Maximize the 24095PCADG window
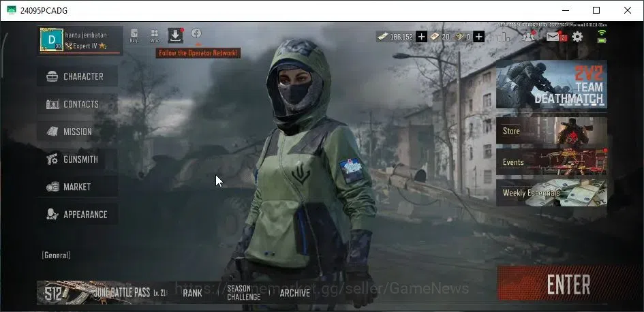 tap(596, 10)
